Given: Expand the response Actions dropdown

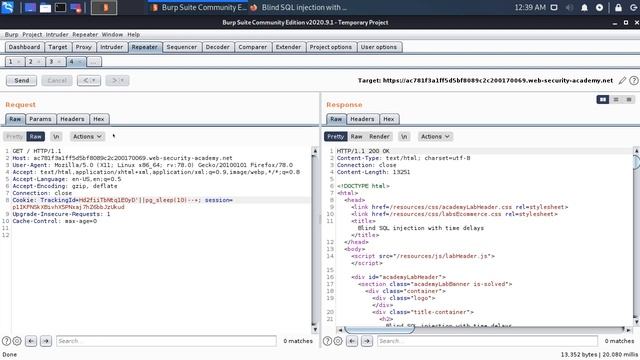Looking at the screenshot, I should tap(435, 136).
